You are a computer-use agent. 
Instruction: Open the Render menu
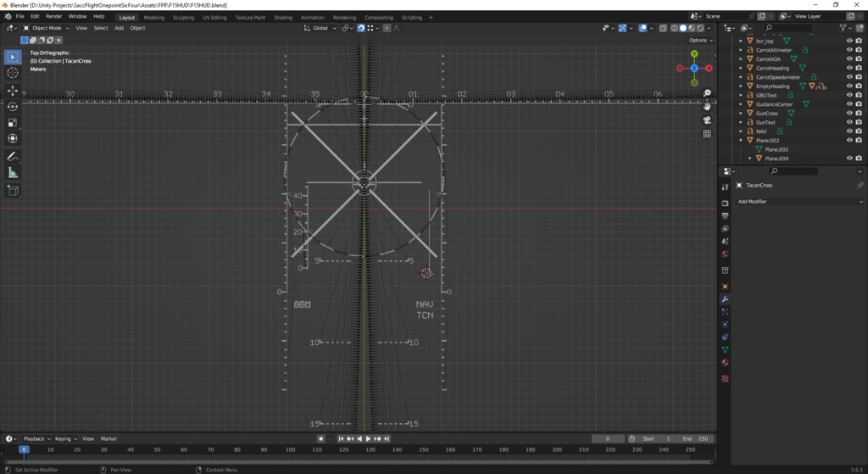coord(53,17)
